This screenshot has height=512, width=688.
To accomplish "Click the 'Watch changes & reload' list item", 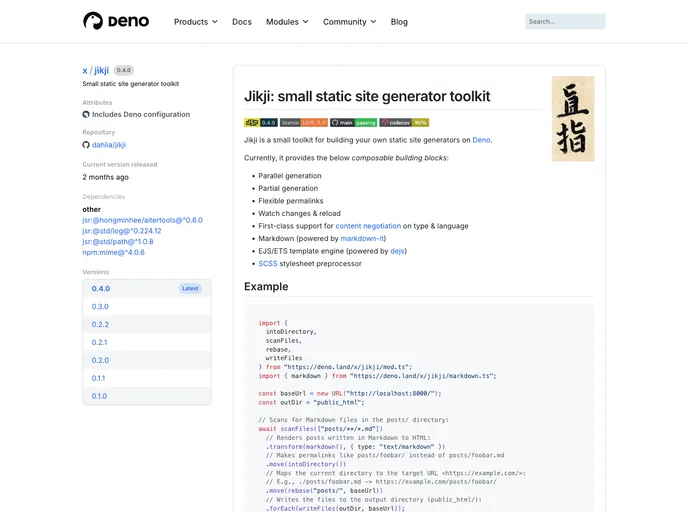I will (x=299, y=214).
